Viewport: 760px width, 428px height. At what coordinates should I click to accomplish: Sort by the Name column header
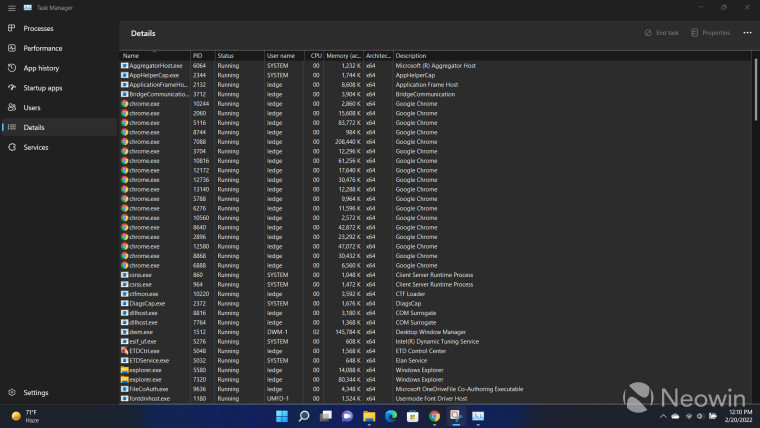pos(155,56)
